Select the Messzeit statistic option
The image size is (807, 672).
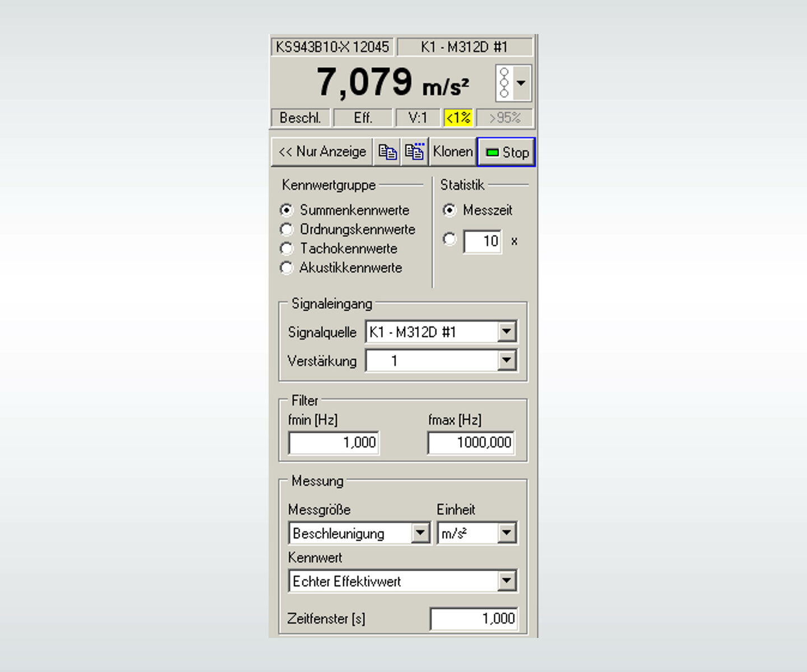click(449, 211)
